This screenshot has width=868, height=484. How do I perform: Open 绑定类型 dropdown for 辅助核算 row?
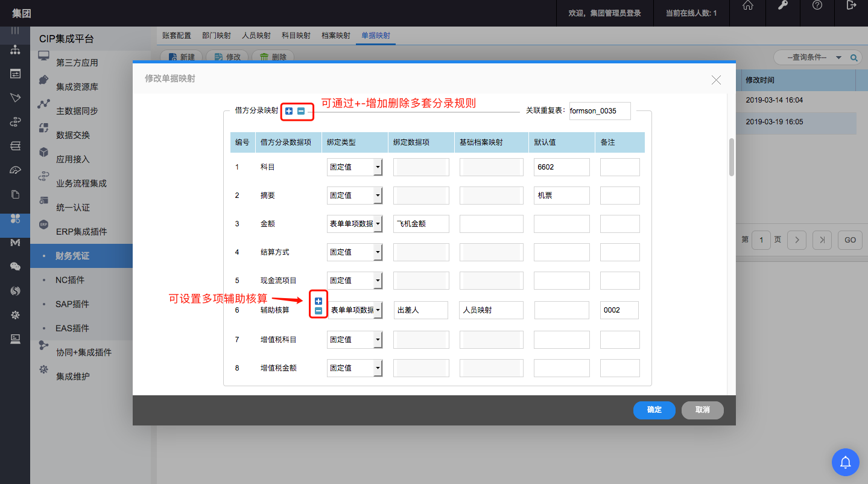point(378,310)
